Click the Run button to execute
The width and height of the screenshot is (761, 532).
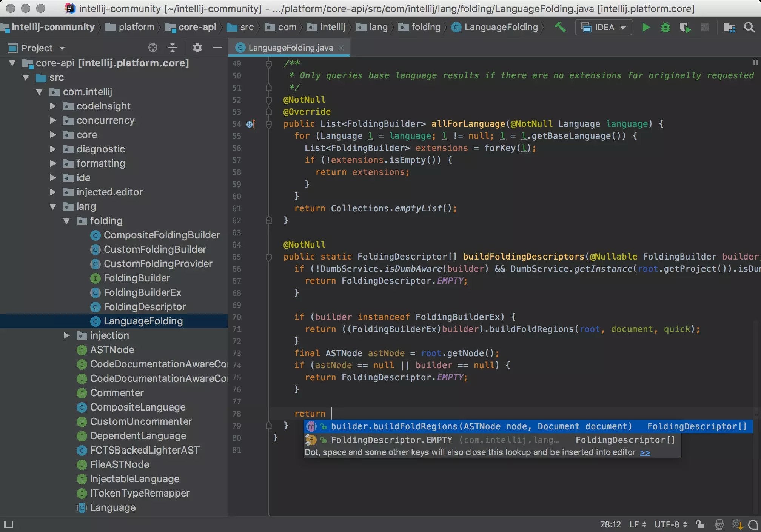646,27
